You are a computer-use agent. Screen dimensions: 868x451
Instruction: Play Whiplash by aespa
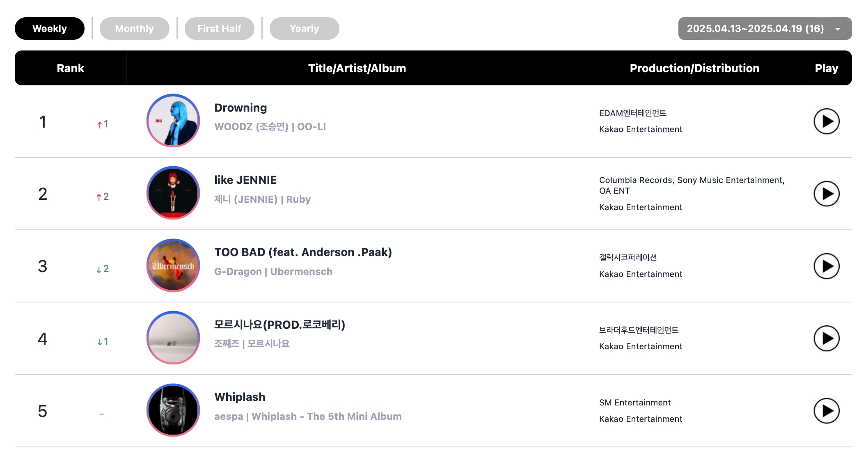point(826,411)
